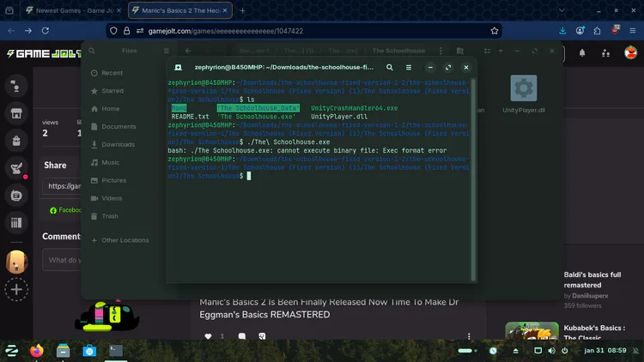The height and width of the screenshot is (362, 644).
Task: Open Terminal from taskbar
Action: pos(116,351)
